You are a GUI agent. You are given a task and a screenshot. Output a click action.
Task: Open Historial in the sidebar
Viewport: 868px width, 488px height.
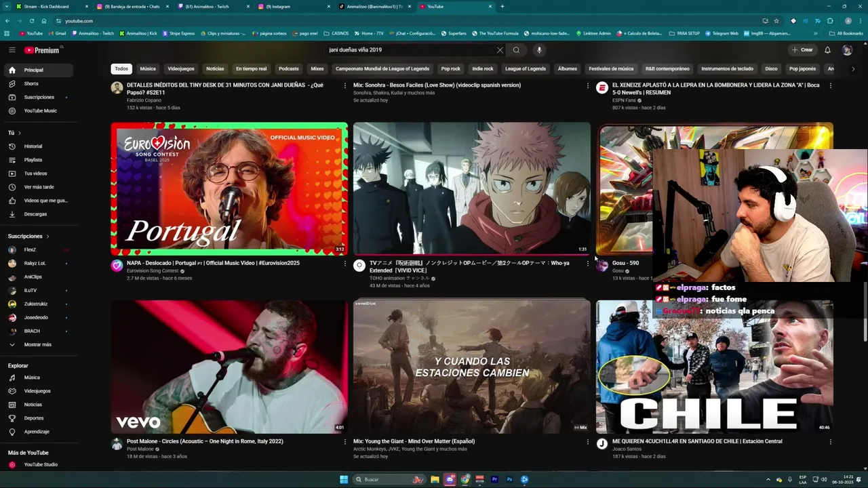click(37, 146)
